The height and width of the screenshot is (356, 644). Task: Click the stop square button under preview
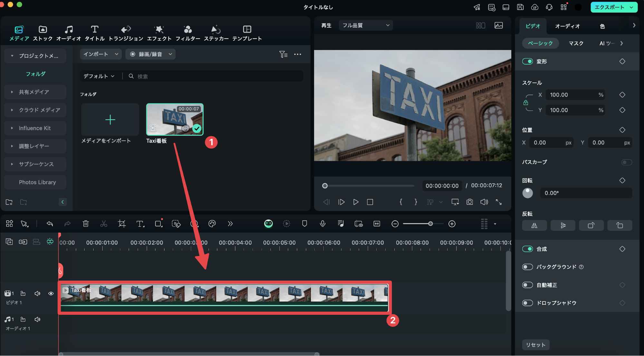pos(370,202)
